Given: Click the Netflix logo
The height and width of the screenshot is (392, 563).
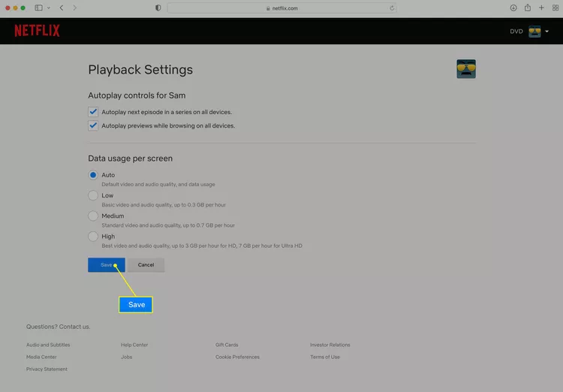Looking at the screenshot, I should click(x=37, y=31).
